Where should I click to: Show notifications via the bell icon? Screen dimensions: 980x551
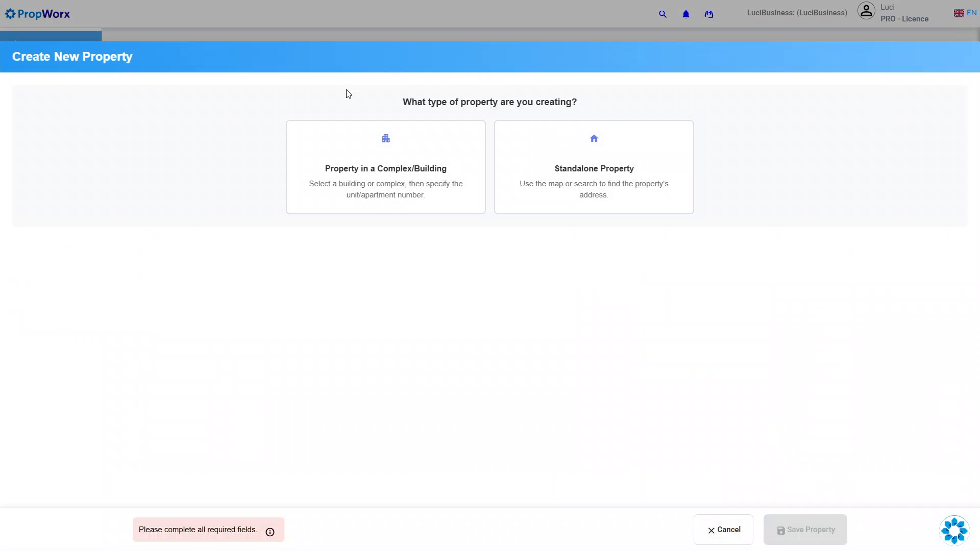[x=686, y=14]
